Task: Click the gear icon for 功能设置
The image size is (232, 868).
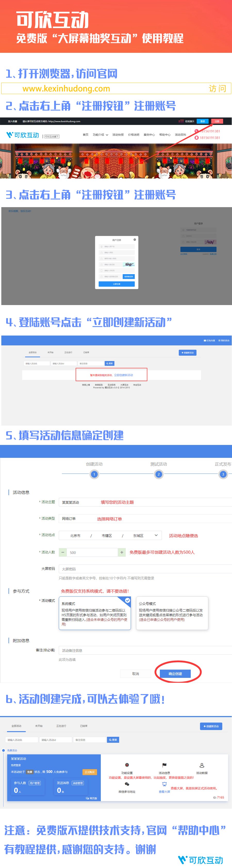Action: pos(127,765)
